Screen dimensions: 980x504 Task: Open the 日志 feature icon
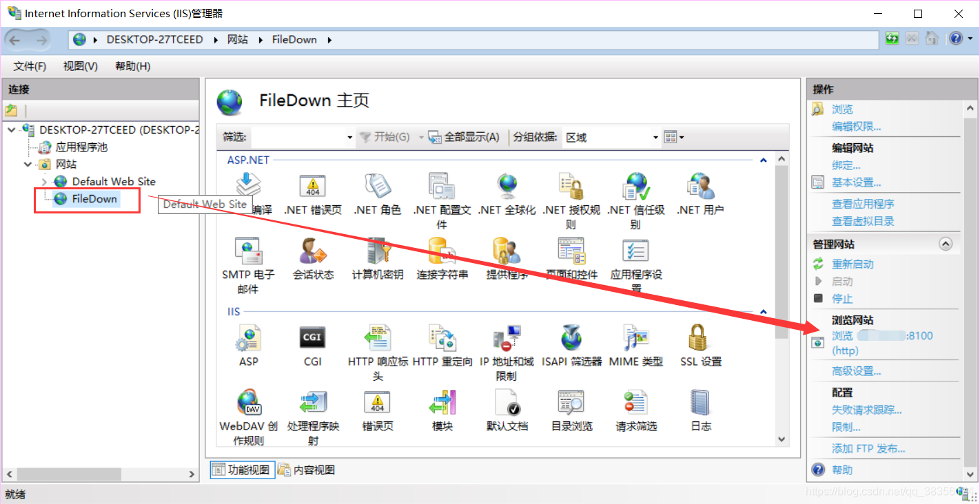coord(701,410)
